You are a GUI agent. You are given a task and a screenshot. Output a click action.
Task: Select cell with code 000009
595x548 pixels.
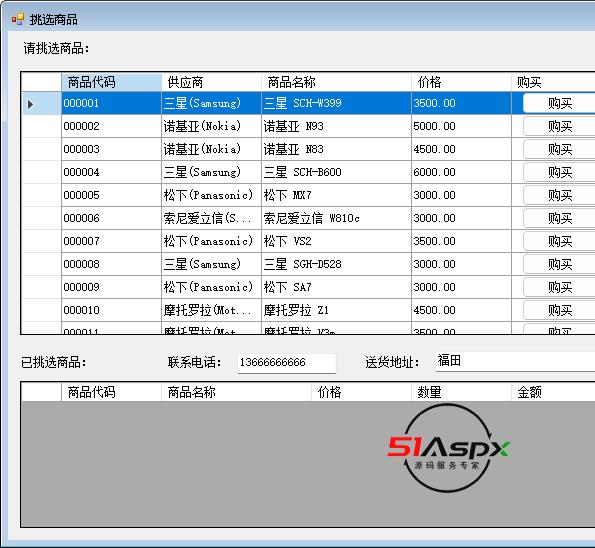pyautogui.click(x=112, y=287)
